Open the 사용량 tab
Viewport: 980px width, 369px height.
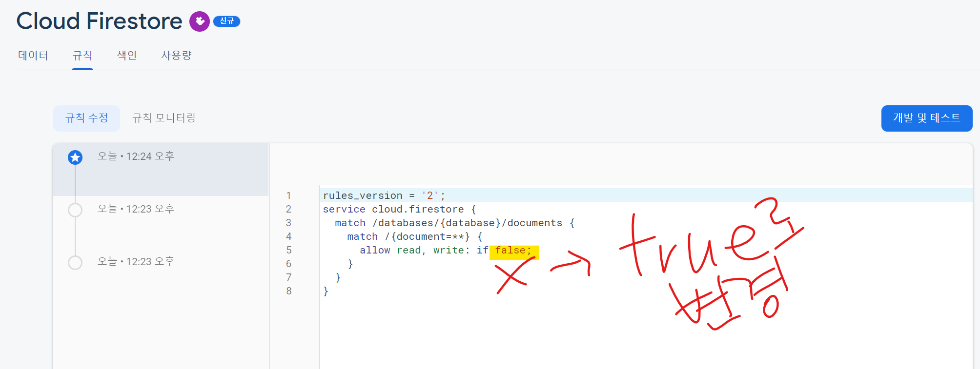pyautogui.click(x=176, y=56)
